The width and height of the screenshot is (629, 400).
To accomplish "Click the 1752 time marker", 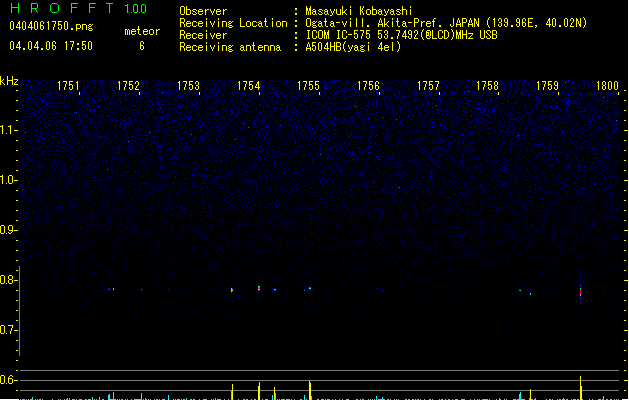I will point(128,86).
